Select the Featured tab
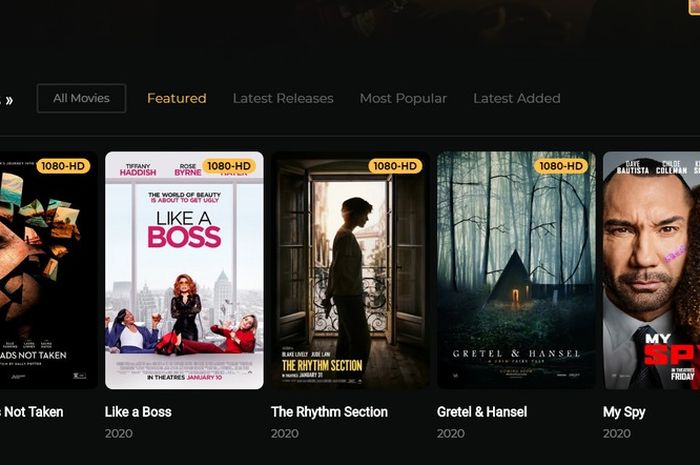The width and height of the screenshot is (700, 465). 177,98
